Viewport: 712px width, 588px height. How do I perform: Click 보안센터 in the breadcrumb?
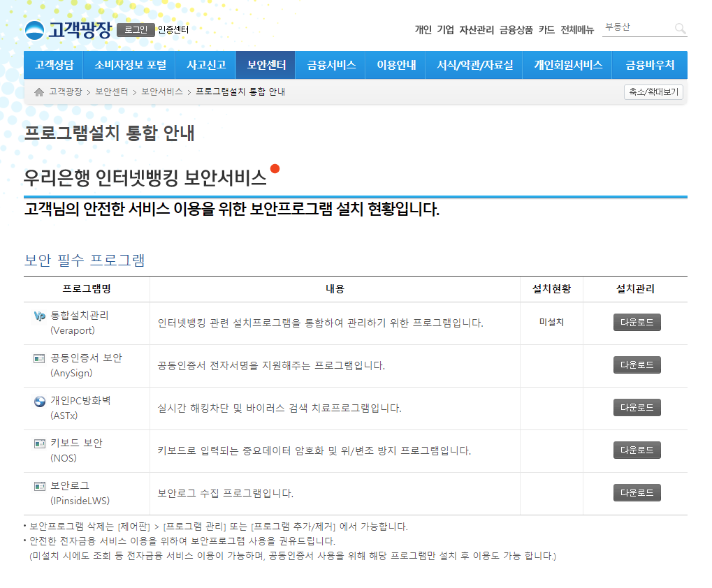(x=112, y=91)
